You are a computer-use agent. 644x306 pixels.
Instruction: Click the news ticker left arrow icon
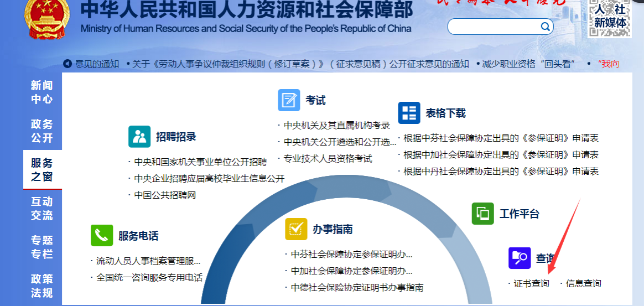pyautogui.click(x=67, y=64)
